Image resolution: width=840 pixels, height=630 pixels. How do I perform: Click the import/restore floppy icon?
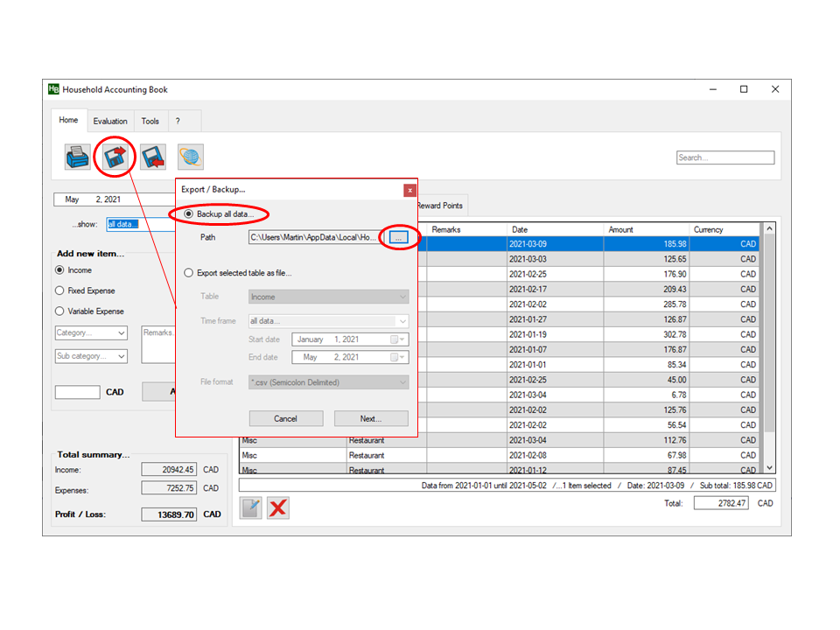(x=153, y=157)
